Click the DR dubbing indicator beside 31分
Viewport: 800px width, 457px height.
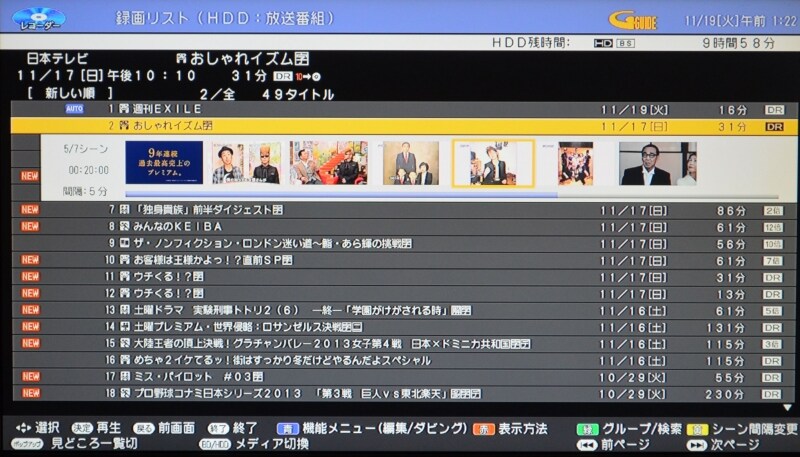pos(283,77)
